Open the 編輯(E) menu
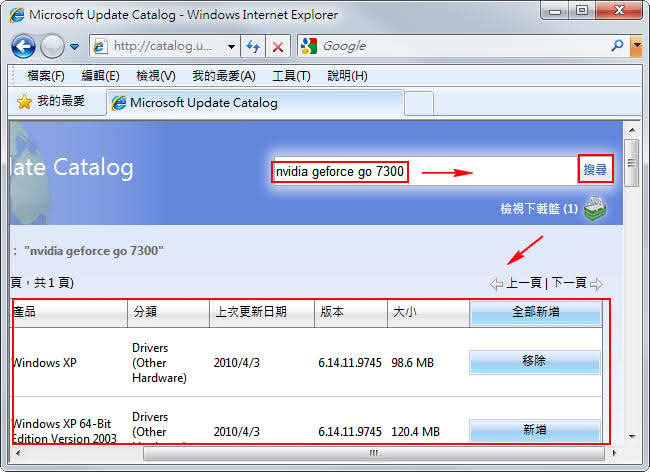Viewport: 650px width, 472px height. tap(100, 76)
